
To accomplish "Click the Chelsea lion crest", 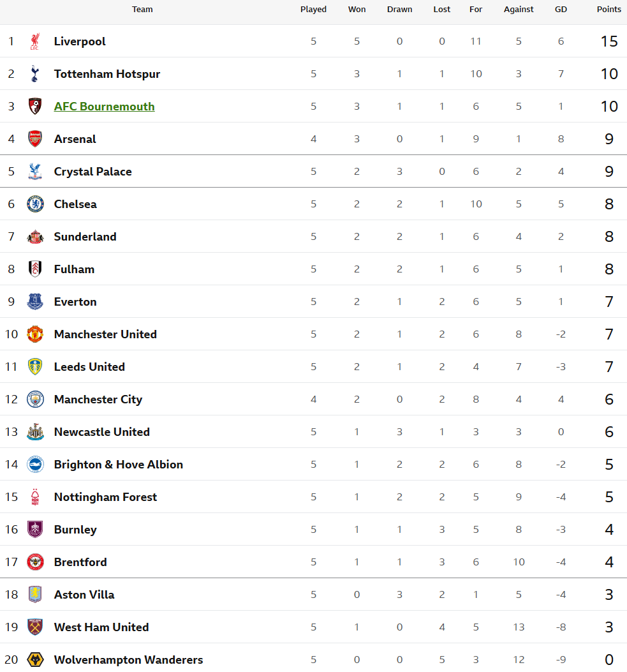I will pos(35,204).
